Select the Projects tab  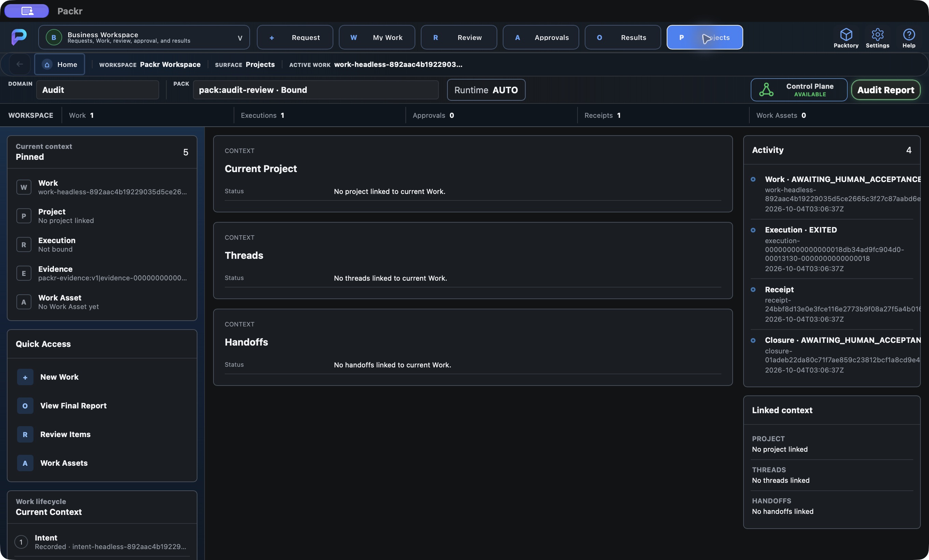tap(705, 37)
